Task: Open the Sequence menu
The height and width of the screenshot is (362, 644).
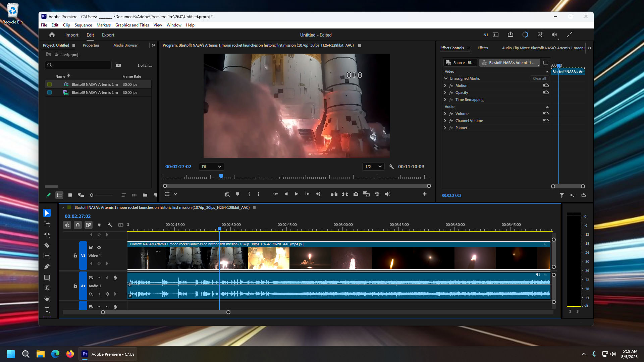Action: point(83,25)
